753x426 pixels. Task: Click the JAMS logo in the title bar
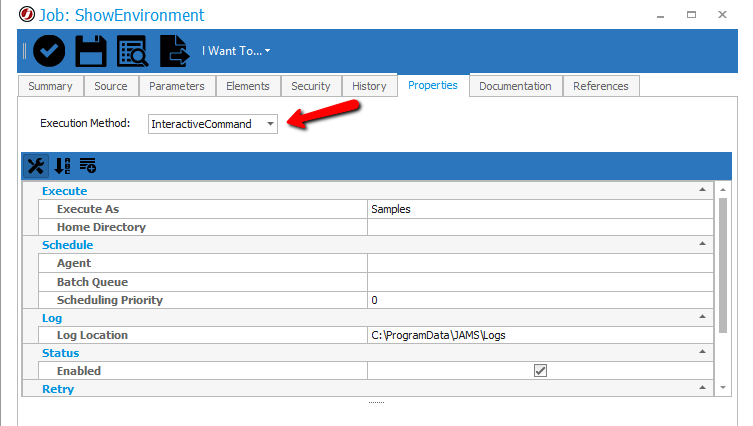[26, 14]
